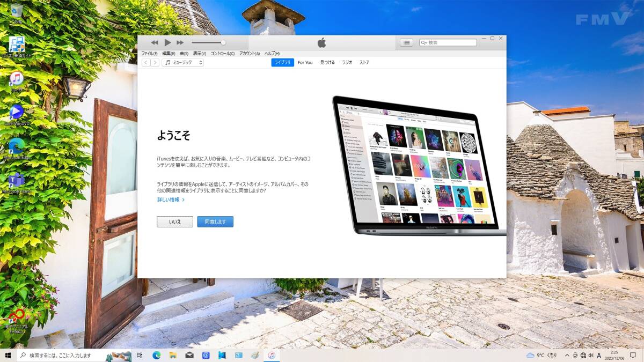
Task: Open the 詳しい情報 link
Action: 171,200
